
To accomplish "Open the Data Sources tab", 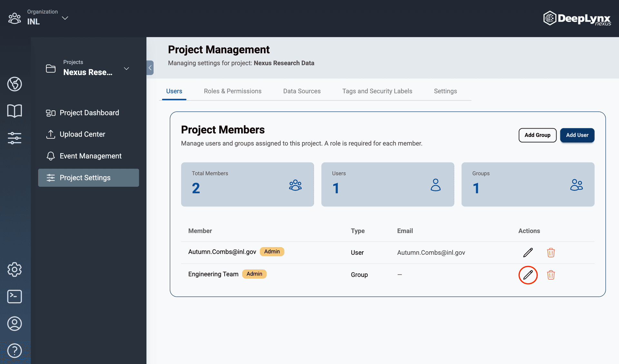I will tap(302, 91).
